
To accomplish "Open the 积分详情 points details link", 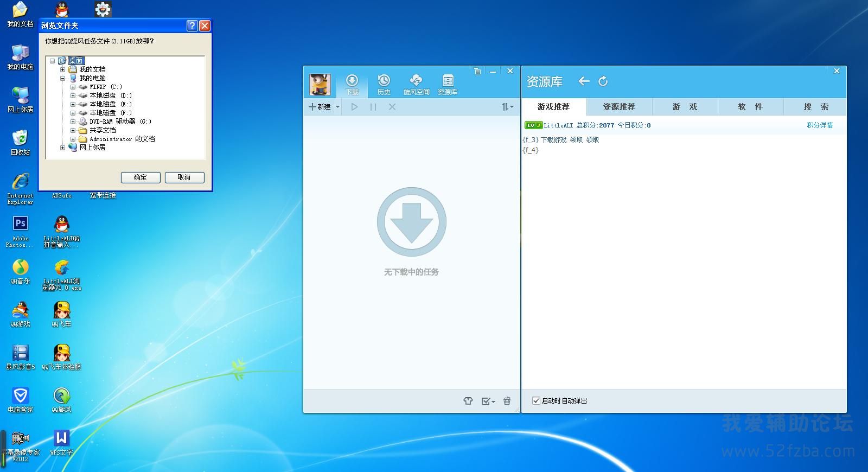I will (x=820, y=125).
